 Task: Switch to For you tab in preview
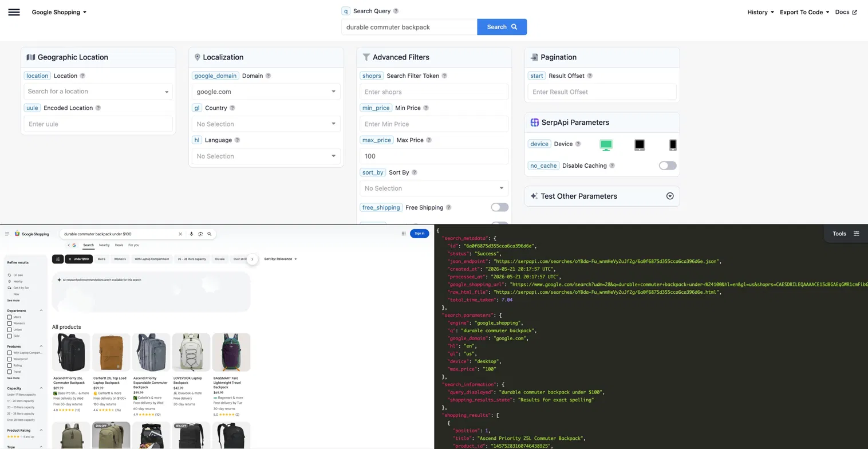pos(134,245)
